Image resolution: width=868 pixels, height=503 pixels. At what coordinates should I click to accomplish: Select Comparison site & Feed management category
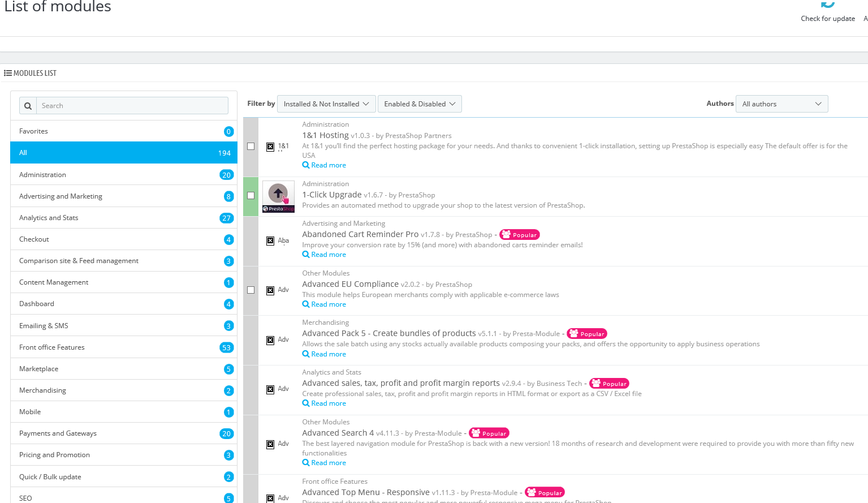[x=124, y=260]
